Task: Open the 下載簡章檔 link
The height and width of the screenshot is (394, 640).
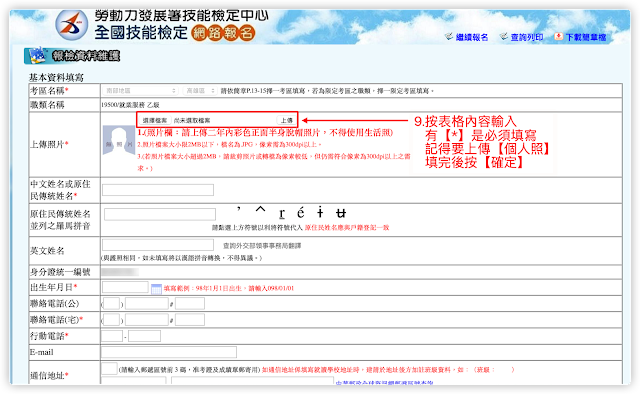Action: coord(586,37)
